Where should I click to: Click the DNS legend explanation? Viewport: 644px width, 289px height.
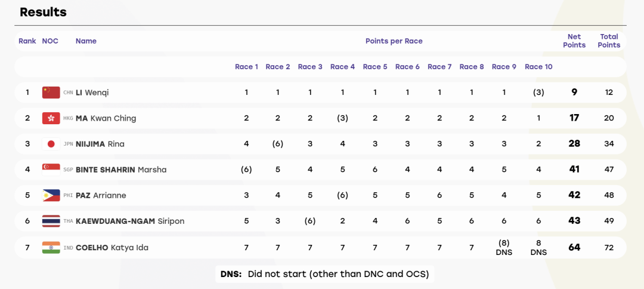[x=324, y=274]
